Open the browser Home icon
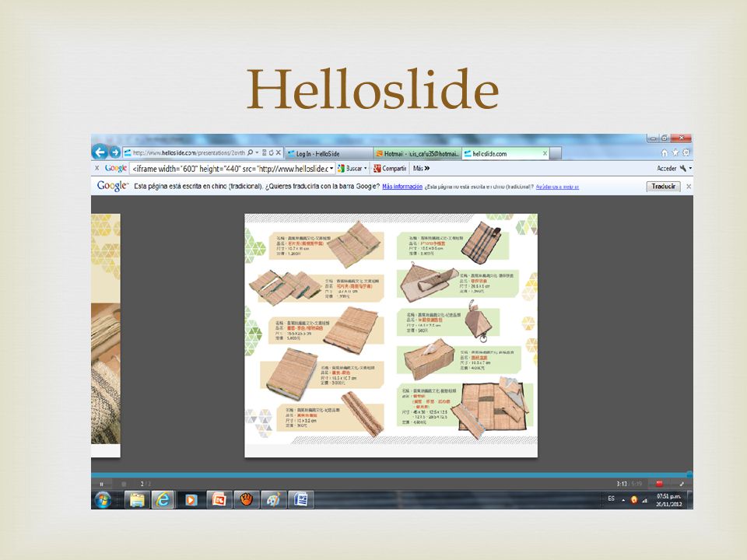The image size is (747, 560). coord(664,153)
